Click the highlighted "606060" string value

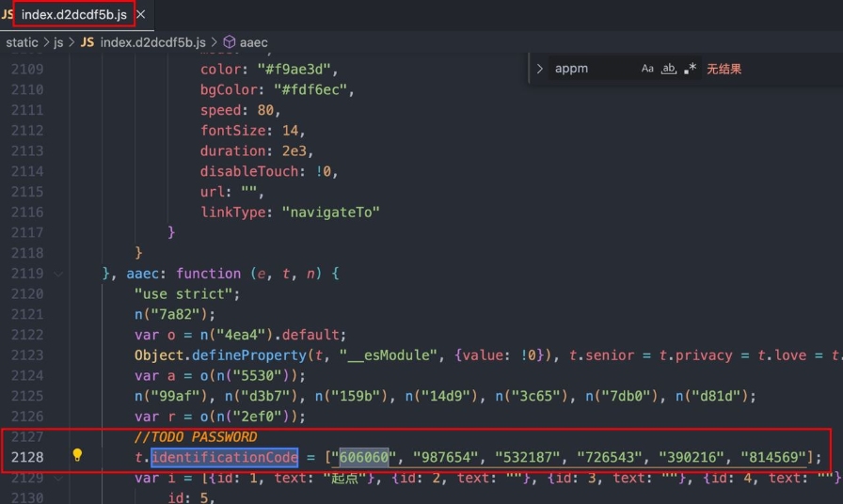click(x=363, y=458)
